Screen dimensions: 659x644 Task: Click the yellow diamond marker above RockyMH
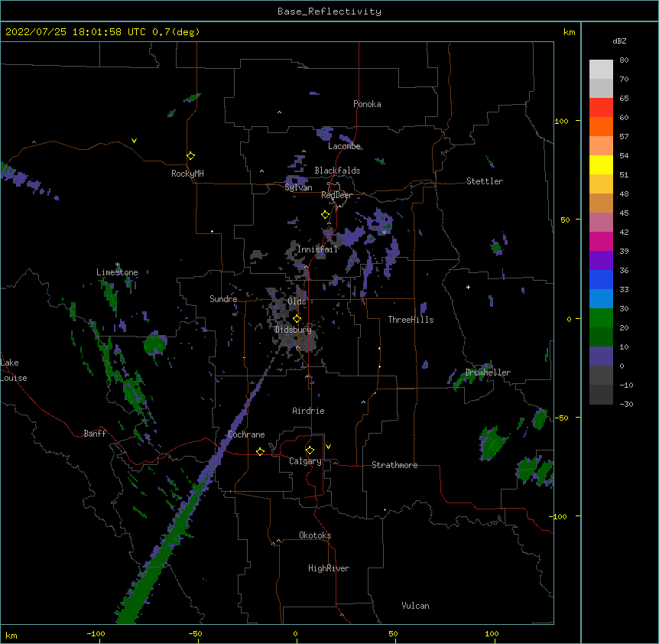191,156
